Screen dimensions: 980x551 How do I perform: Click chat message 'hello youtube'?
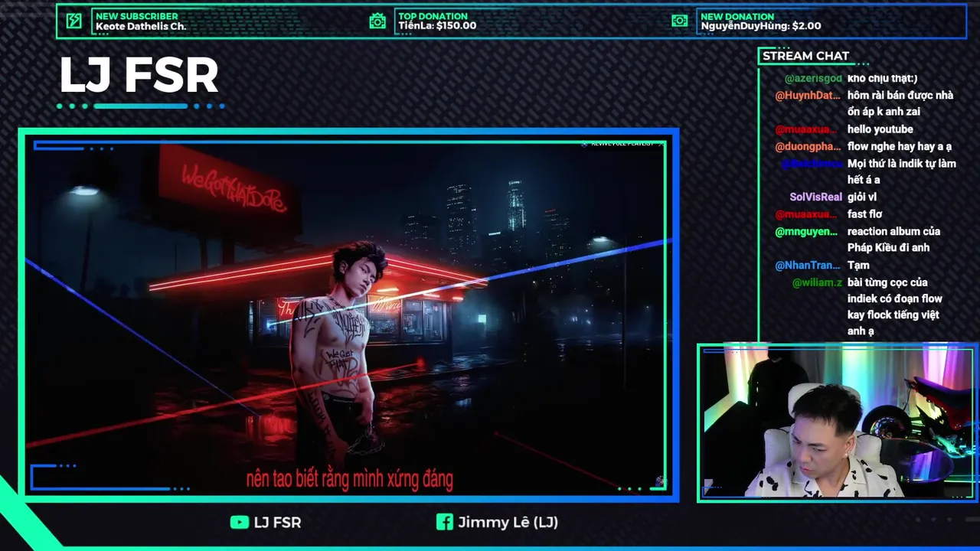tap(880, 129)
